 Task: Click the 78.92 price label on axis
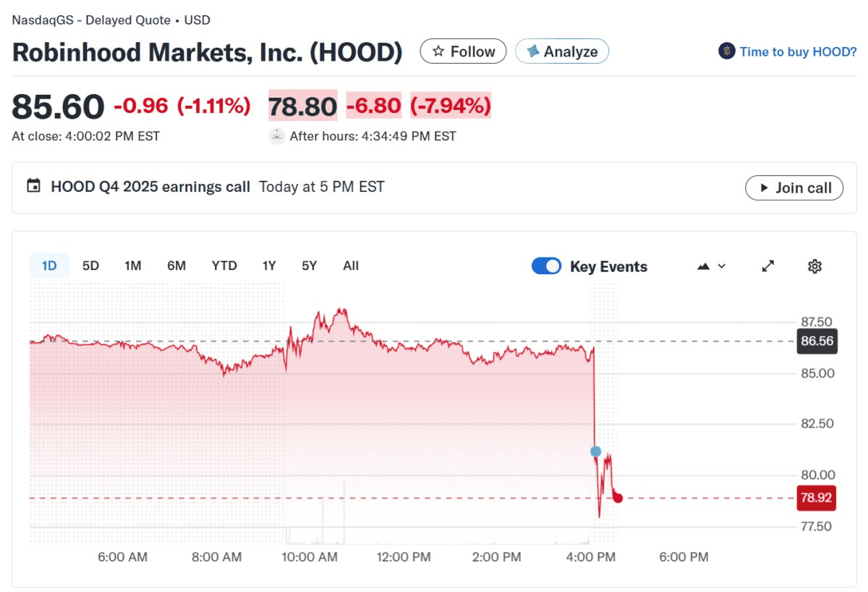(x=817, y=498)
